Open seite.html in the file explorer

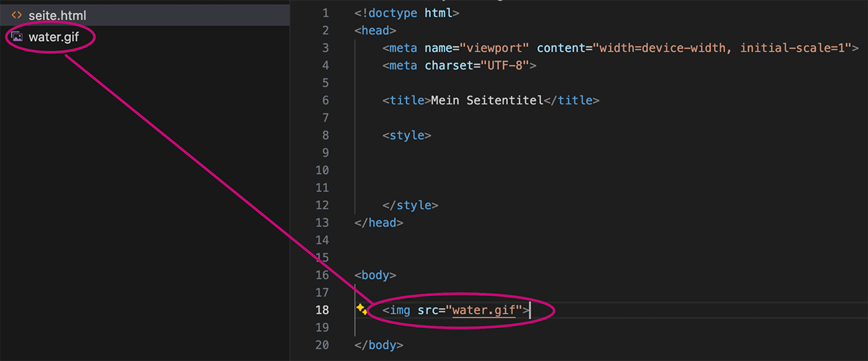[x=57, y=15]
